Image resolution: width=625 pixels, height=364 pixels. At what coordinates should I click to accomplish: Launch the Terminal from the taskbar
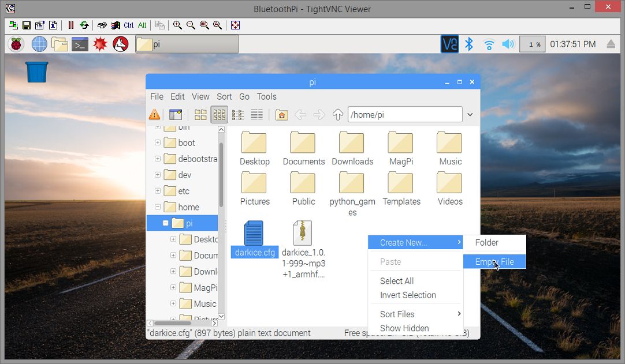(80, 44)
